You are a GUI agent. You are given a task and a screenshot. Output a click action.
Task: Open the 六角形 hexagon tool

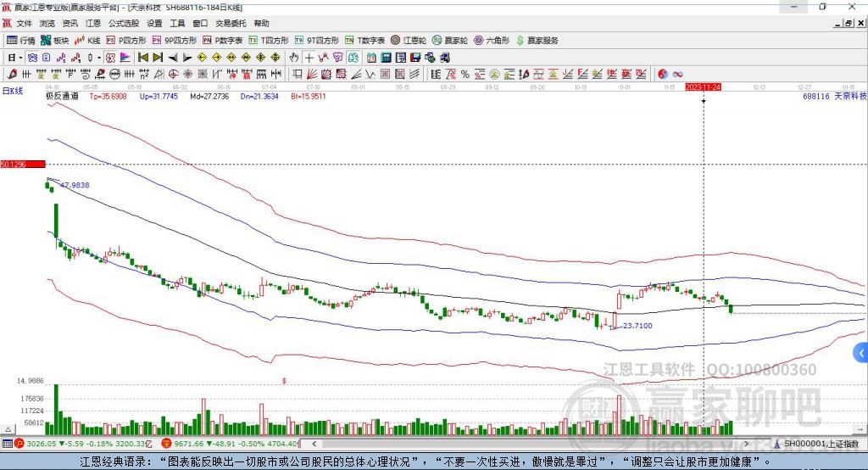point(492,41)
